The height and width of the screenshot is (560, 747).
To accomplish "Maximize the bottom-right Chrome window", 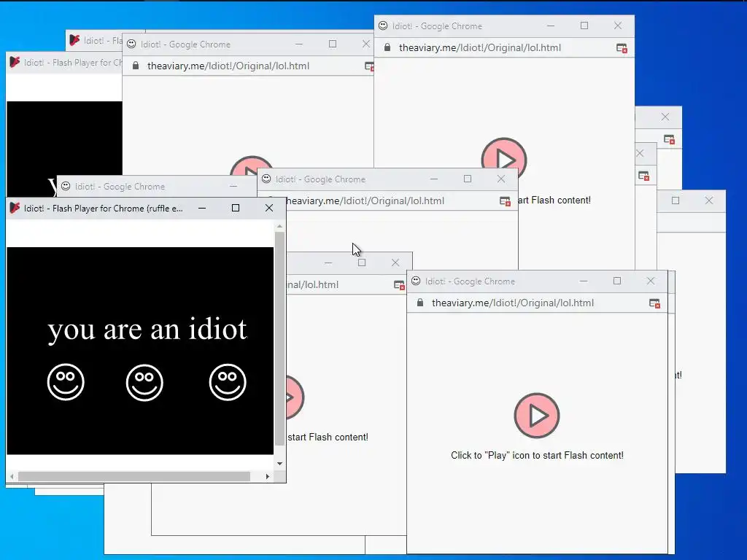I will coord(617,281).
